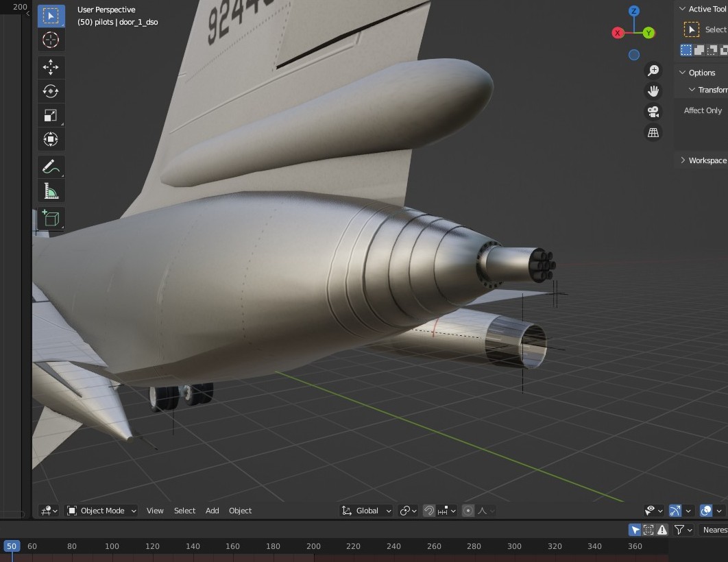Screen dimensions: 728x562
Task: Open Global transform orientation dropdown
Action: pos(366,511)
